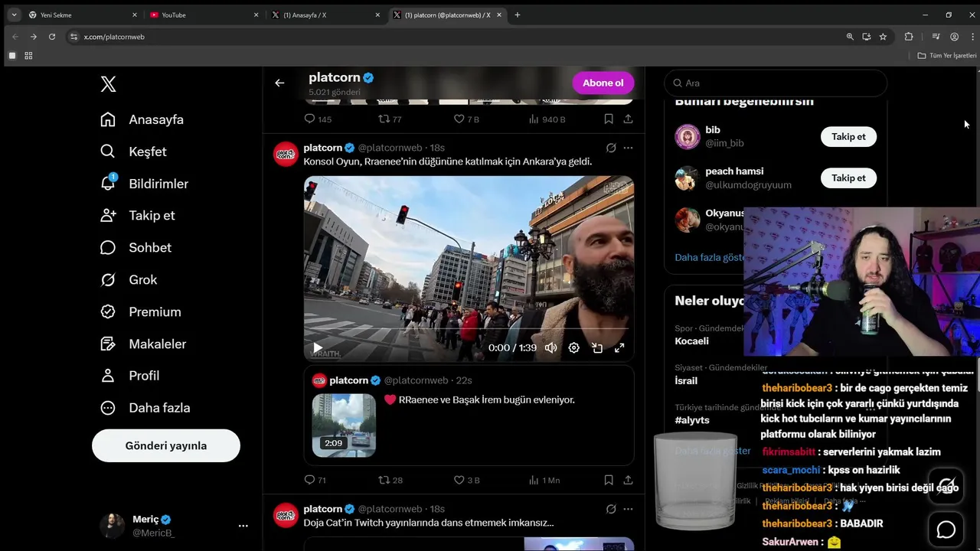Seek on the video progress bar
Image resolution: width=980 pixels, height=551 pixels.
coord(469,331)
